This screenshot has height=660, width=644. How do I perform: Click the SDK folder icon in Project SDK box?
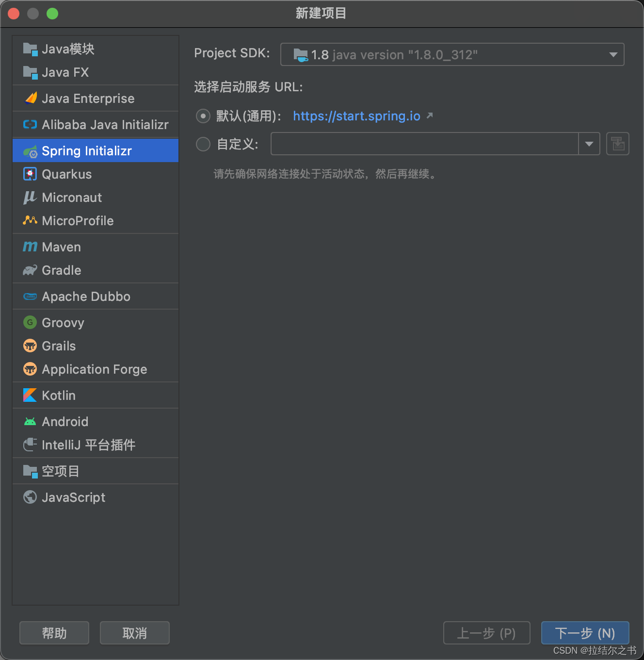pos(301,55)
